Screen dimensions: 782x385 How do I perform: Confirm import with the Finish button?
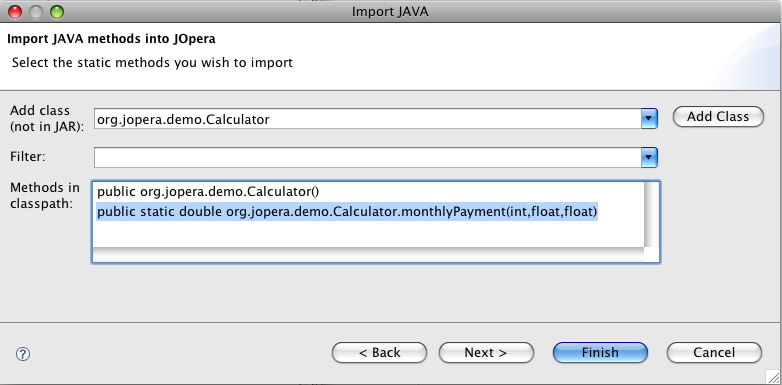coord(600,353)
